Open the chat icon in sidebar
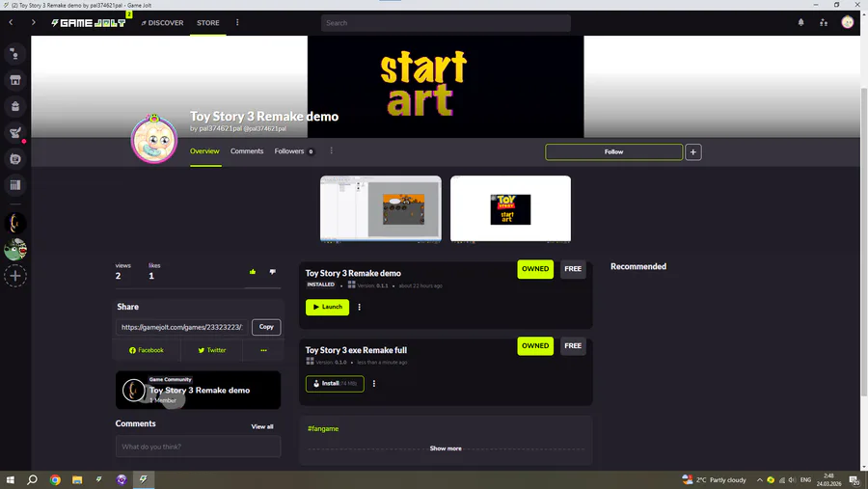 [14, 54]
